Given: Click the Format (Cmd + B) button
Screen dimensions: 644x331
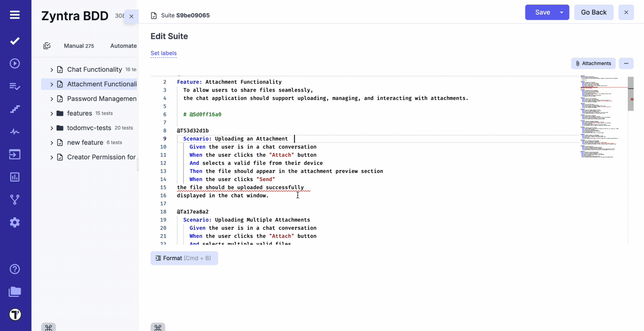Looking at the screenshot, I should (x=184, y=258).
